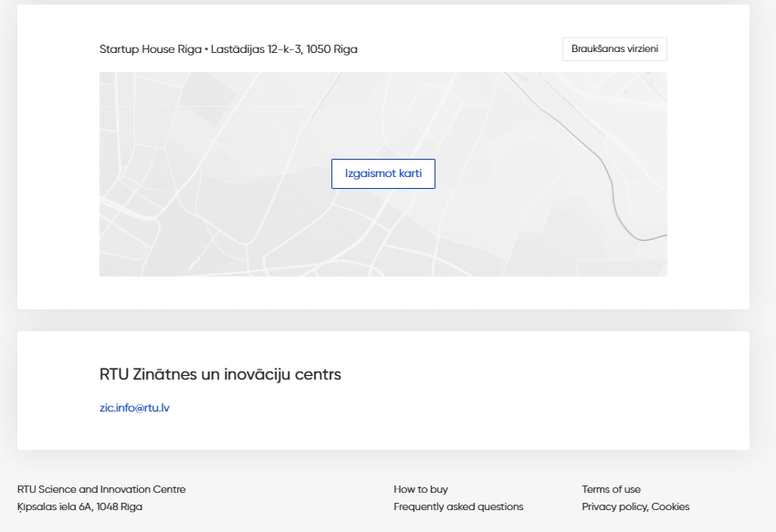Activate the Izgaismot karti map button
The image size is (776, 532).
(x=383, y=173)
